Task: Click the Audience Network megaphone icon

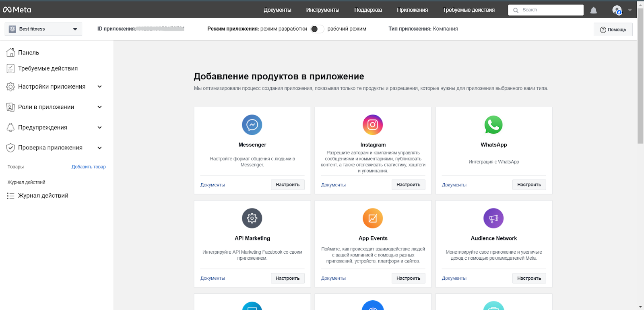Action: 493,218
